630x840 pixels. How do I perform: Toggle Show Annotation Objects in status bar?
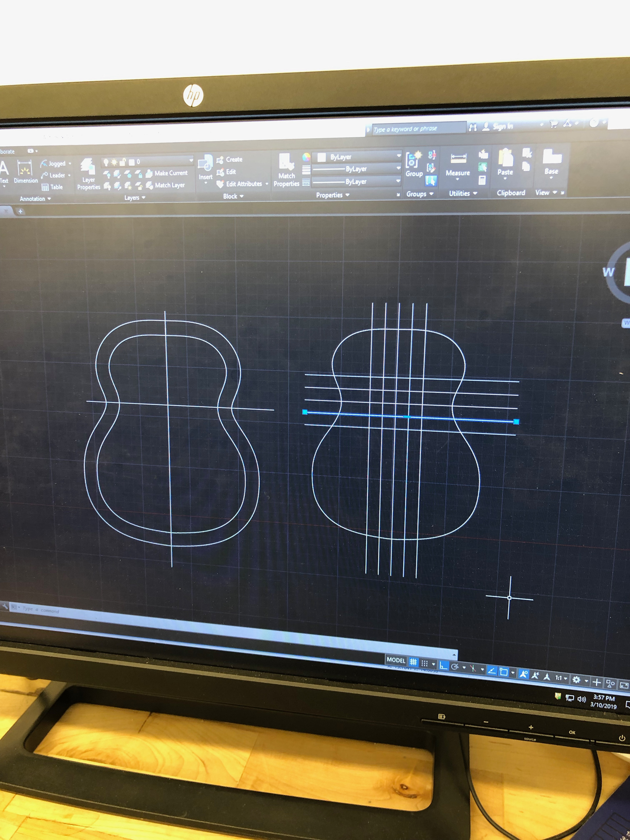(x=523, y=674)
